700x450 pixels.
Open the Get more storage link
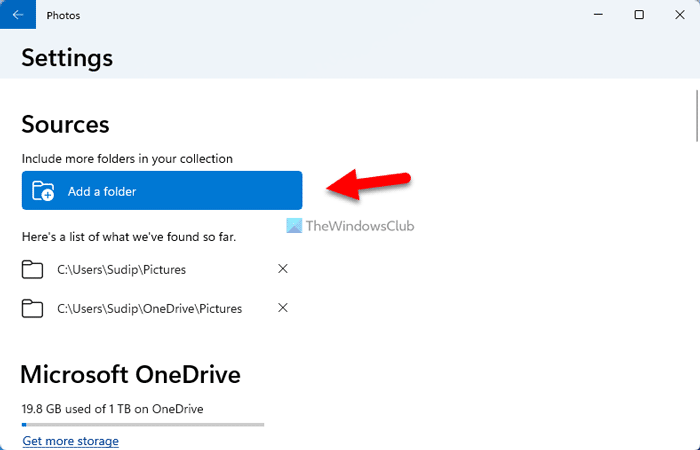tap(70, 441)
